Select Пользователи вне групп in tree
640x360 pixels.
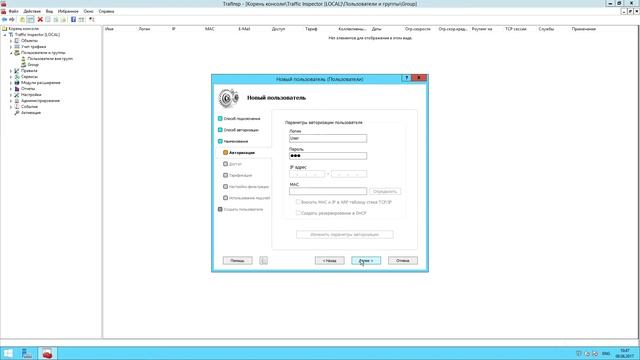[x=50, y=59]
